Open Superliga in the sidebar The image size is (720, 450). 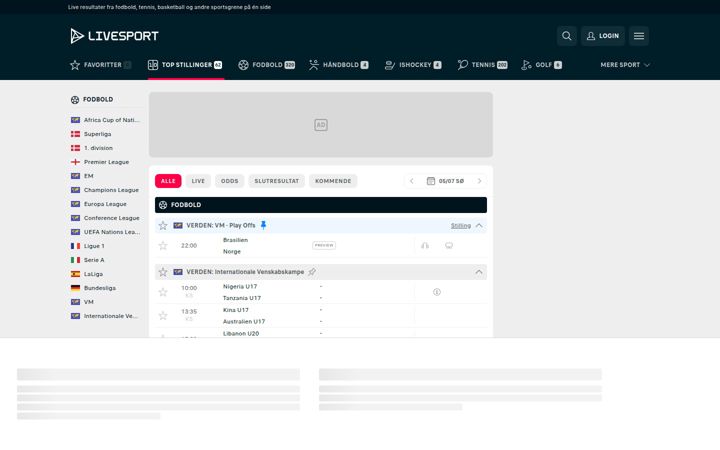[x=91, y=134]
